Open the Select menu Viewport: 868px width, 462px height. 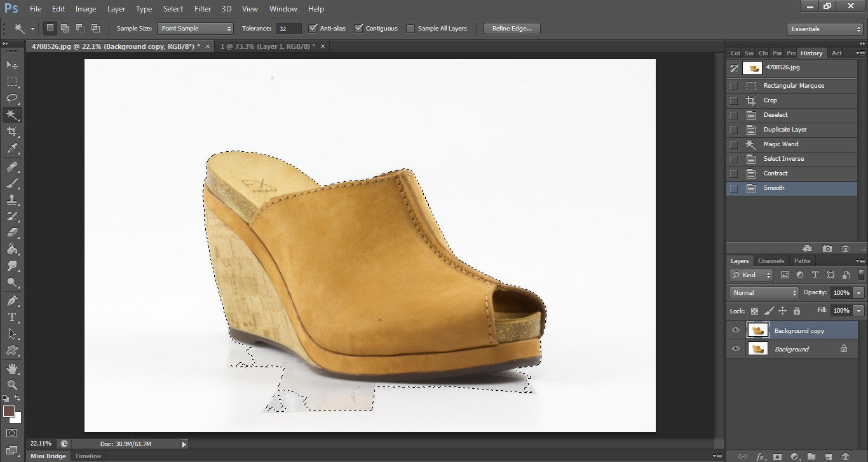[x=172, y=8]
